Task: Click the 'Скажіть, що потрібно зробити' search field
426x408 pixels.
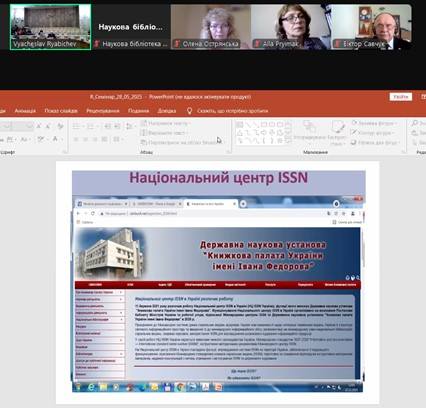Action: pyautogui.click(x=232, y=111)
